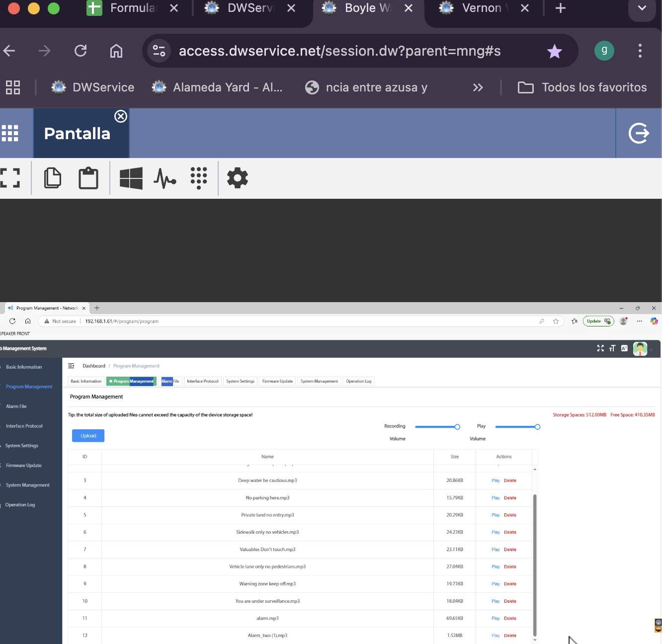Open the user avatar dropdown
The width and height of the screenshot is (662, 644).
point(640,349)
